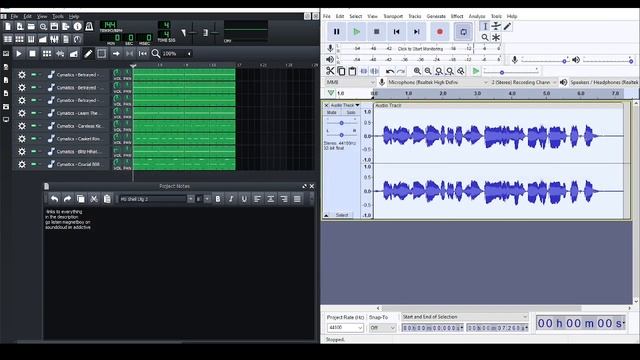This screenshot has width=640, height=360.
Task: Show the LMMS Controller Rack
Action: coord(78,39)
